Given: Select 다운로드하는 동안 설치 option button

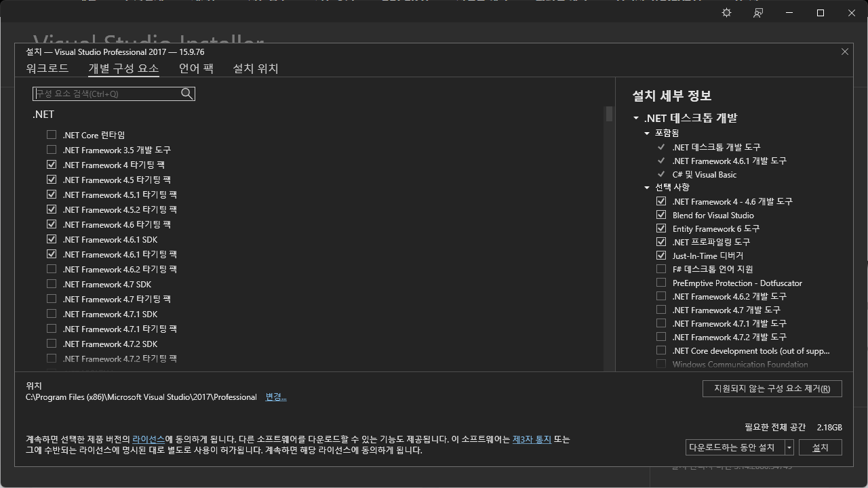Looking at the screenshot, I should click(x=735, y=447).
